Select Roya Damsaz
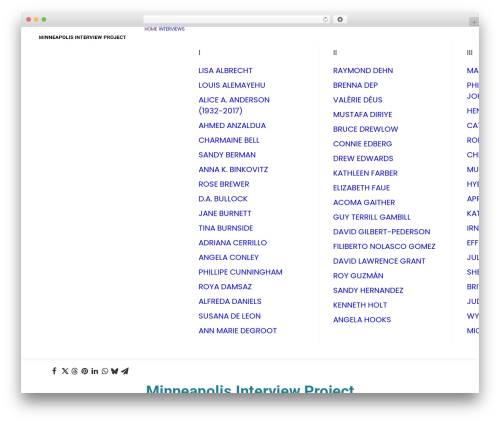Screen dimensions: 500x423 click(225, 287)
